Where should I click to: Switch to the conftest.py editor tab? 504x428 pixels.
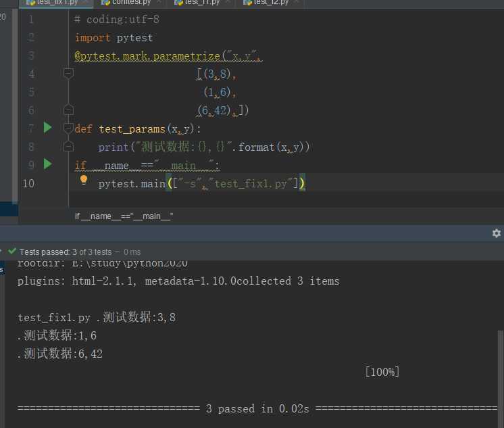tap(131, 3)
